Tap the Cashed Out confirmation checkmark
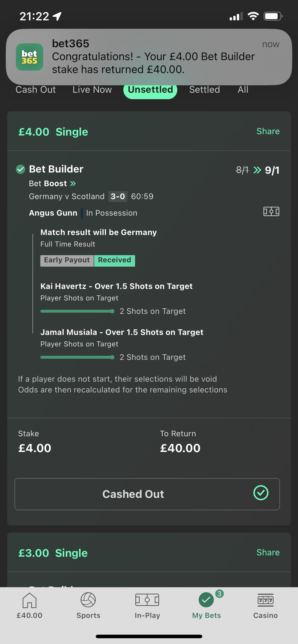This screenshot has height=644, width=298. (261, 493)
